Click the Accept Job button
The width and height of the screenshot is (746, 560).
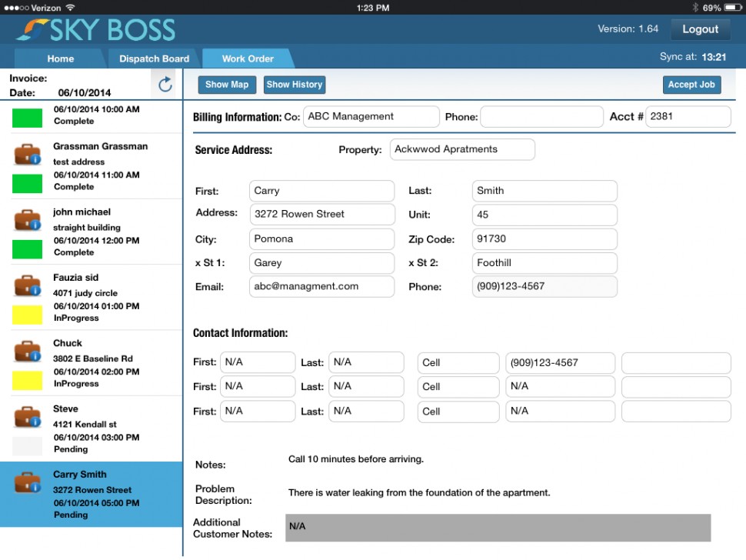[x=691, y=85]
